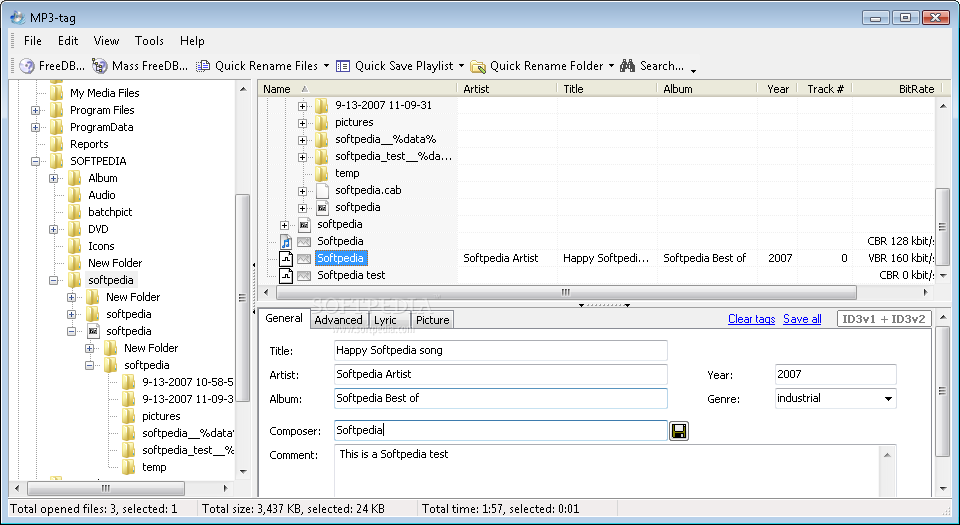Click the file list horizontal scrollbar thumb
Image resolution: width=960 pixels, height=525 pixels.
pyautogui.click(x=566, y=292)
